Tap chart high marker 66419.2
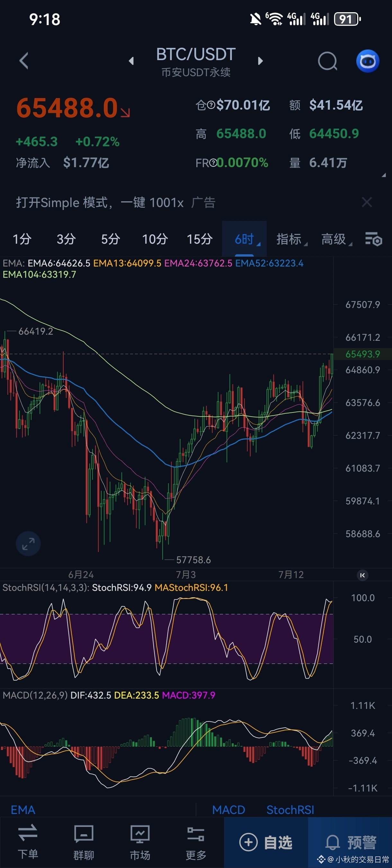Screen dimensions: 392x868 point(36,331)
